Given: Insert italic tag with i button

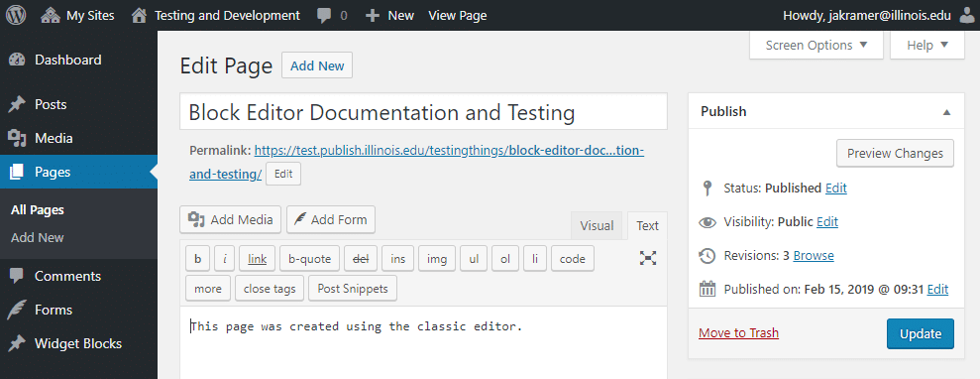Looking at the screenshot, I should click(224, 258).
